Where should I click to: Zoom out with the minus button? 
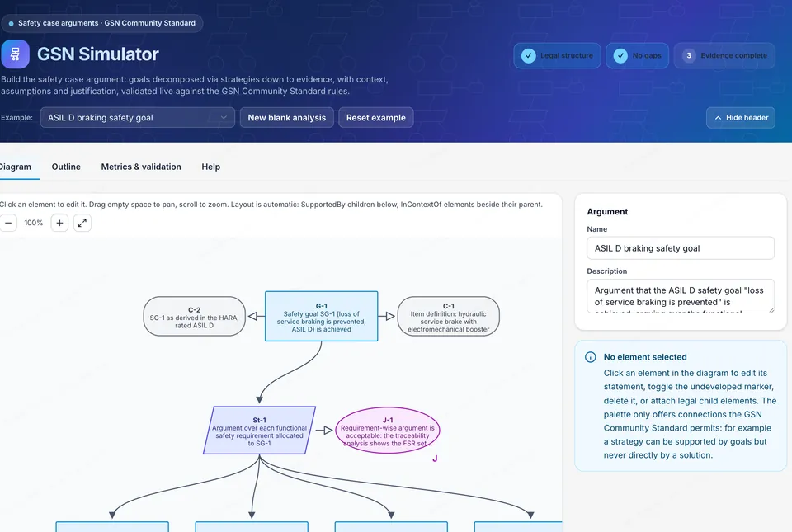7,223
